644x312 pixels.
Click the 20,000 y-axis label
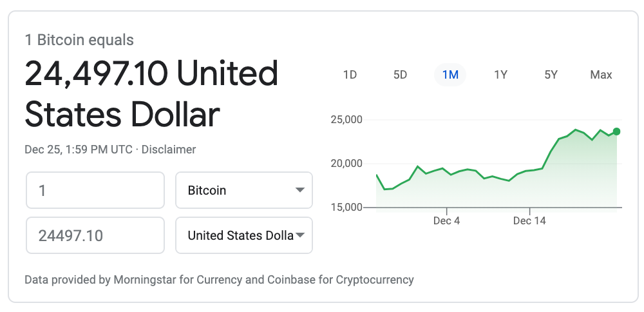(x=346, y=164)
